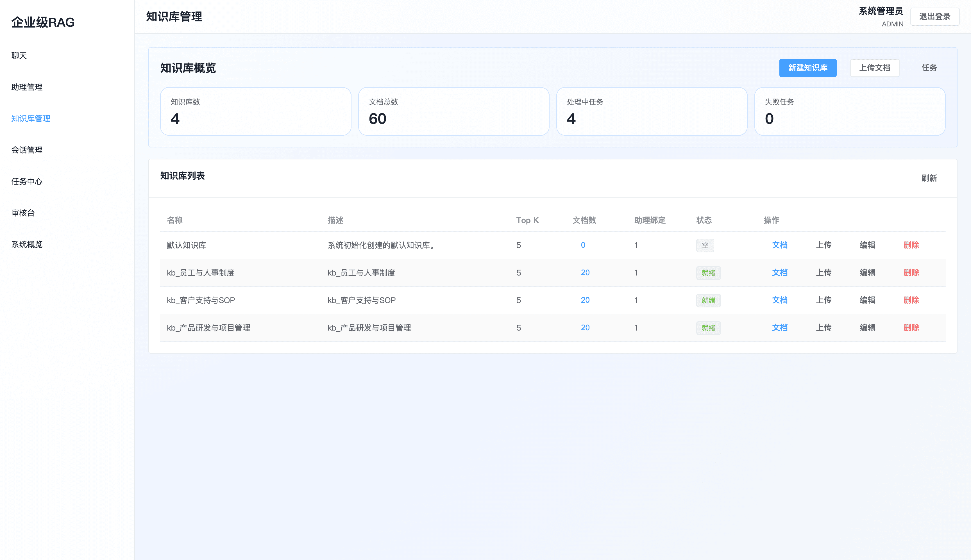
Task: Click document count 20 for kb_客户支持与SOP
Action: 585,300
